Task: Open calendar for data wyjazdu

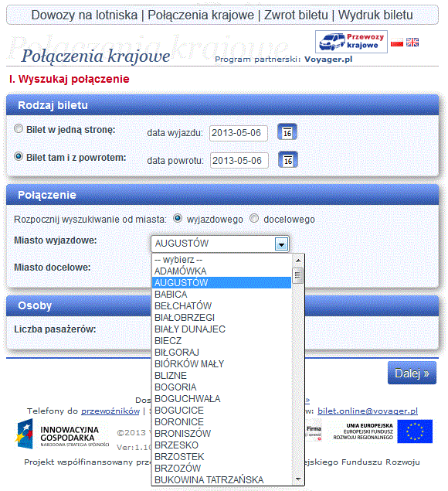Action: click(x=287, y=132)
